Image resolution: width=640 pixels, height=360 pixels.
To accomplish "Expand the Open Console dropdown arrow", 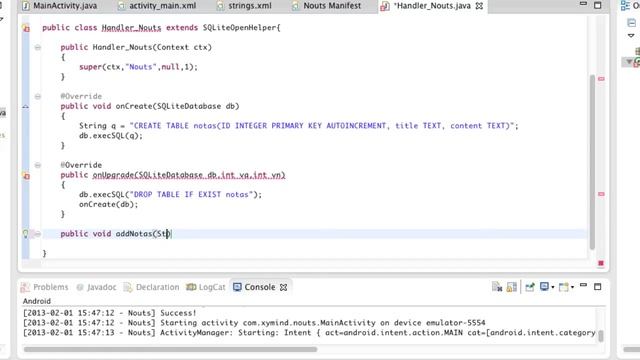I will coord(572,287).
